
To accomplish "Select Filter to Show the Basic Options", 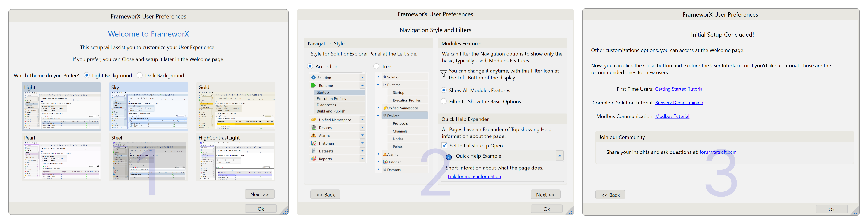I will (444, 101).
